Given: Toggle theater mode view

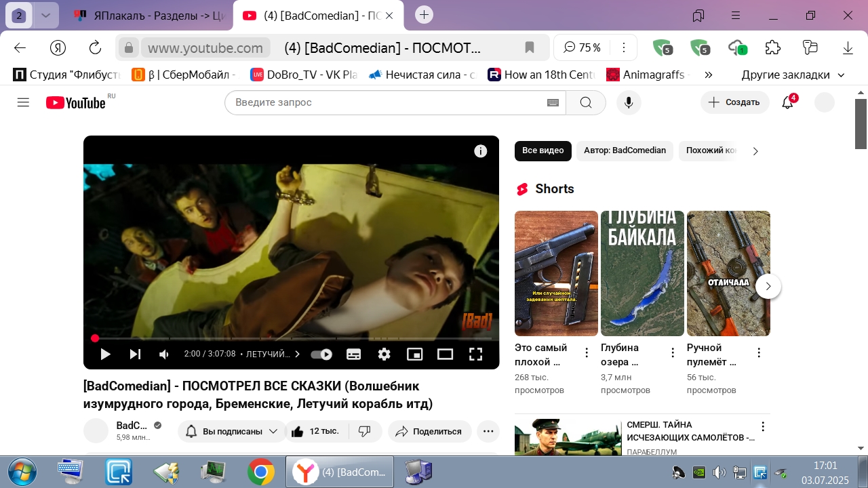Looking at the screenshot, I should click(x=445, y=354).
